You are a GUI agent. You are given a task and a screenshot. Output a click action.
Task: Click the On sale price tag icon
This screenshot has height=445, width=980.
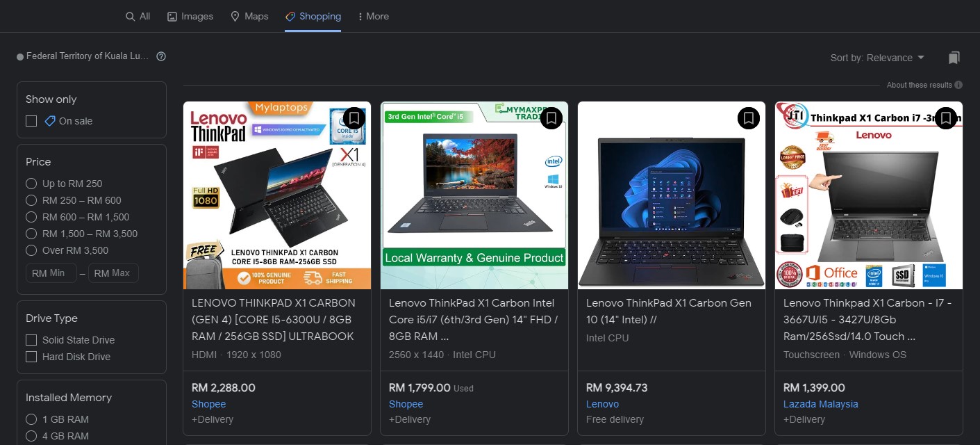[50, 121]
